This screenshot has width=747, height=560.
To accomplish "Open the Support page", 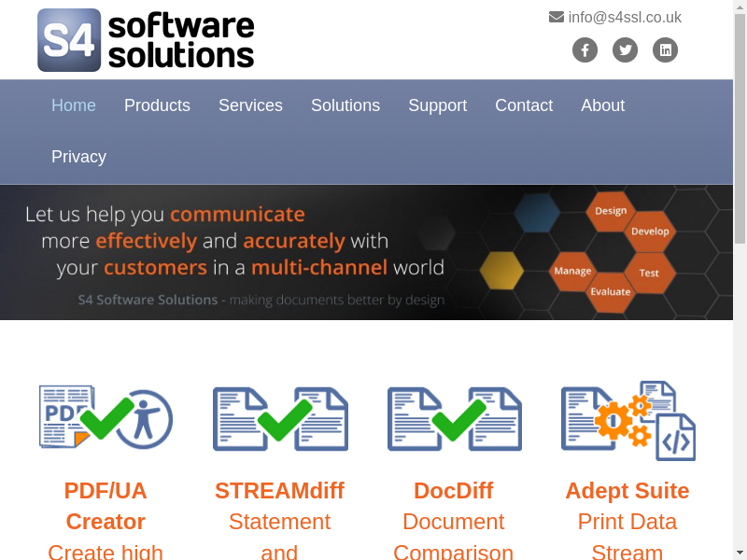I will point(437,105).
